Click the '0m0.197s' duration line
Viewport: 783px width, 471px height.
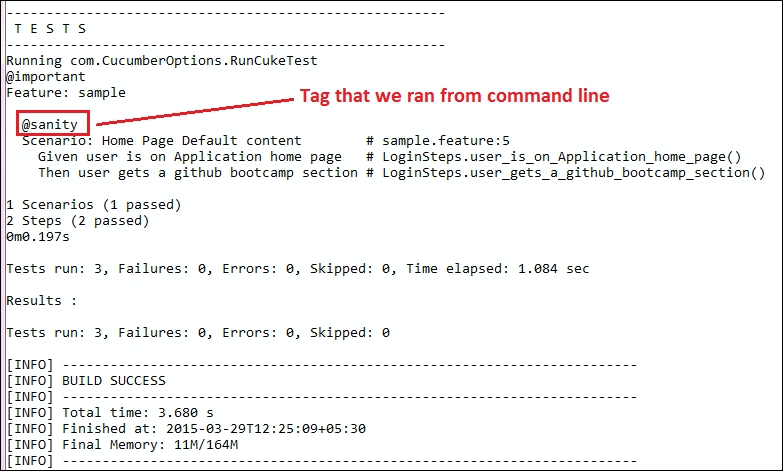[38, 237]
